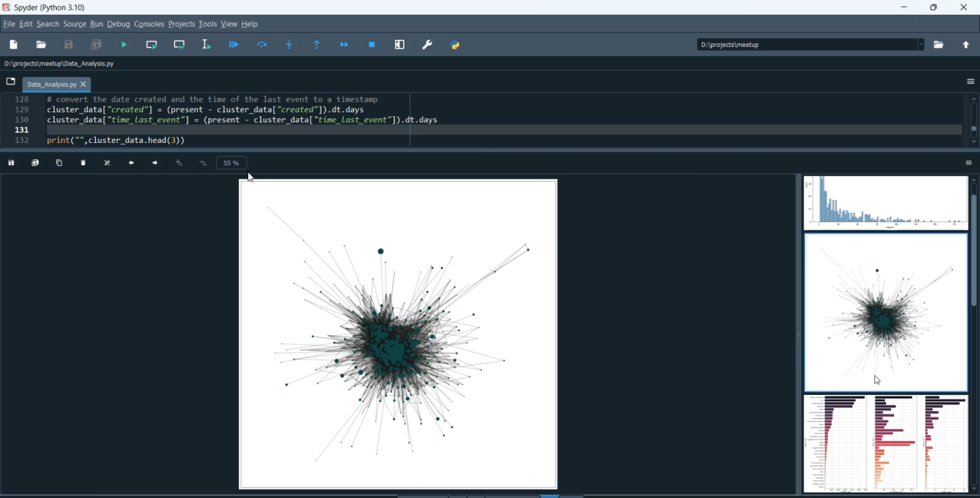980x498 pixels.
Task: Open the Preferences wrench icon
Action: (427, 45)
